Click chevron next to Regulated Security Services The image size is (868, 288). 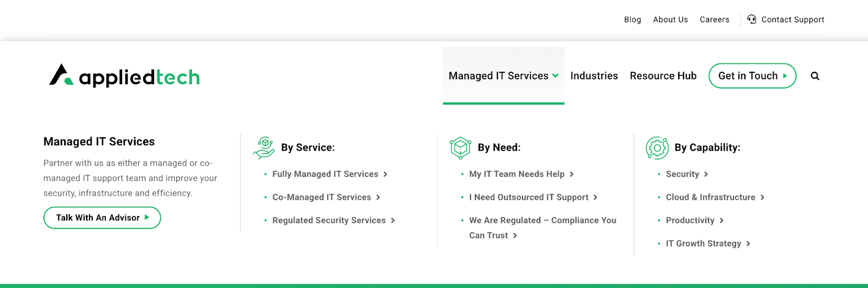(x=393, y=220)
